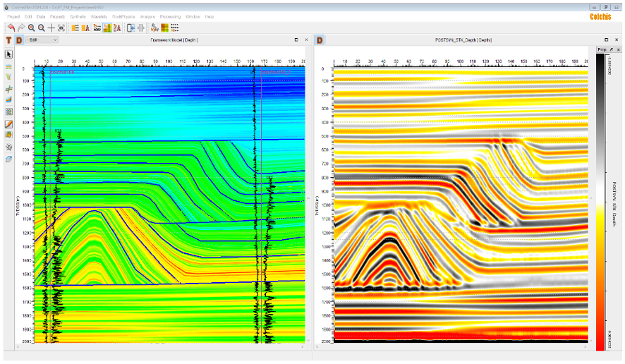
Task: Click the zoom out magnifier icon
Action: pyautogui.click(x=42, y=28)
